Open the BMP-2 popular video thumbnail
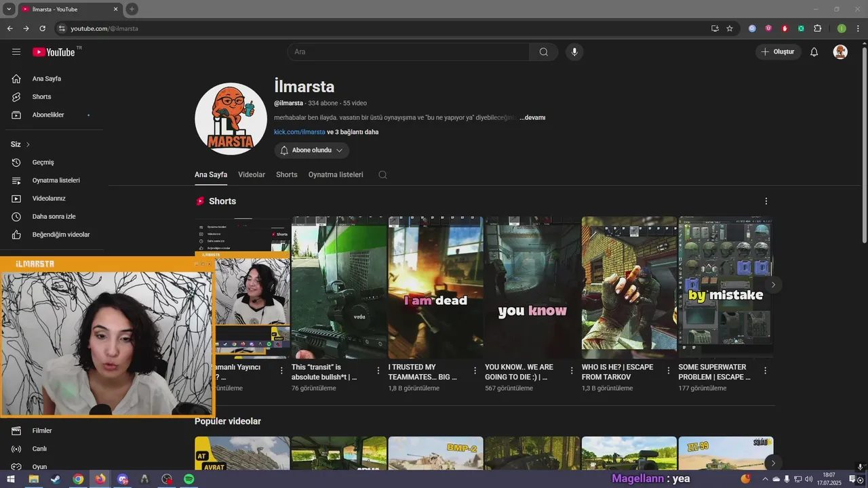 click(435, 453)
